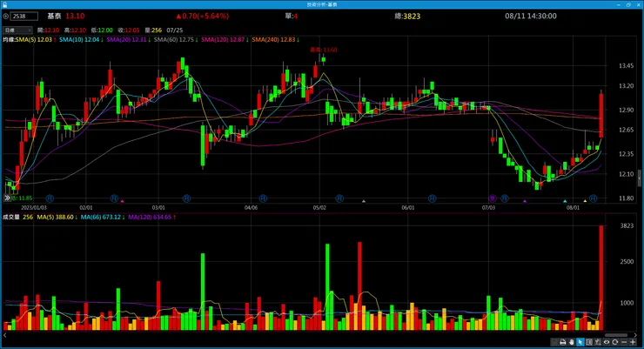The height and width of the screenshot is (349, 644).
Task: Click the cyan triangle marker before 08/01
Action: [565, 201]
